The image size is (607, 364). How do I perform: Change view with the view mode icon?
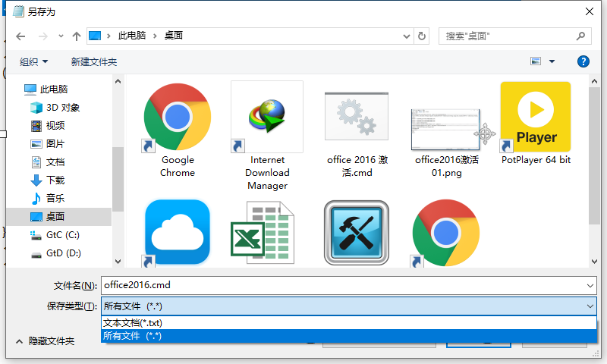pos(536,61)
